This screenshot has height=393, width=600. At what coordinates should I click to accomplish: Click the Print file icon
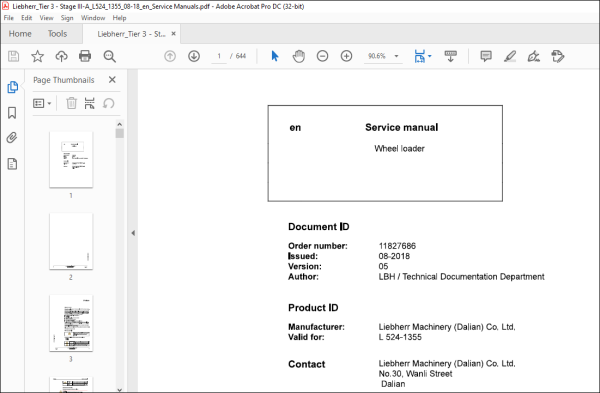click(85, 56)
